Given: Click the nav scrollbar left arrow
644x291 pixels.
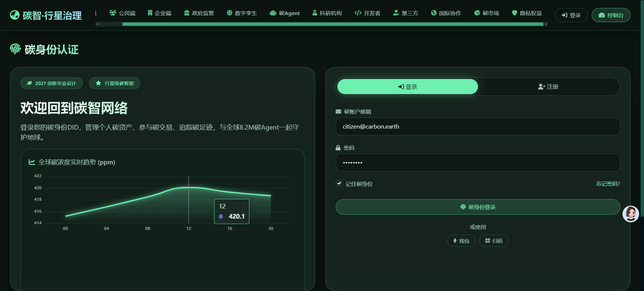Looking at the screenshot, I should [97, 24].
